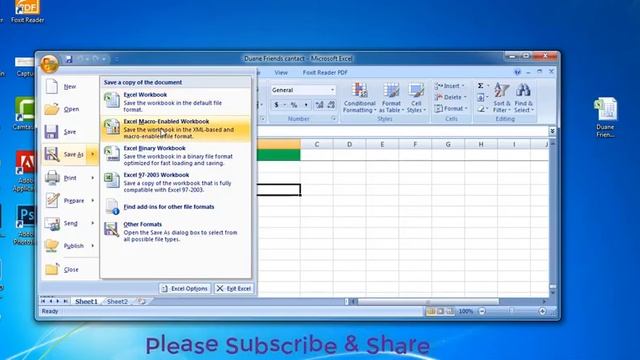Switch to the Foxit Reader PDF tab
The height and width of the screenshot is (360, 640).
(x=325, y=72)
